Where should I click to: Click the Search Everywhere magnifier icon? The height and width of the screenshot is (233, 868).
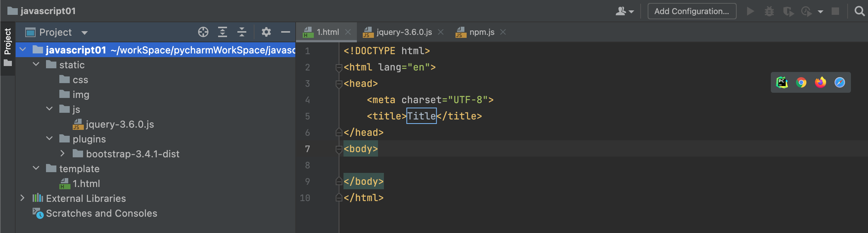pos(859,11)
